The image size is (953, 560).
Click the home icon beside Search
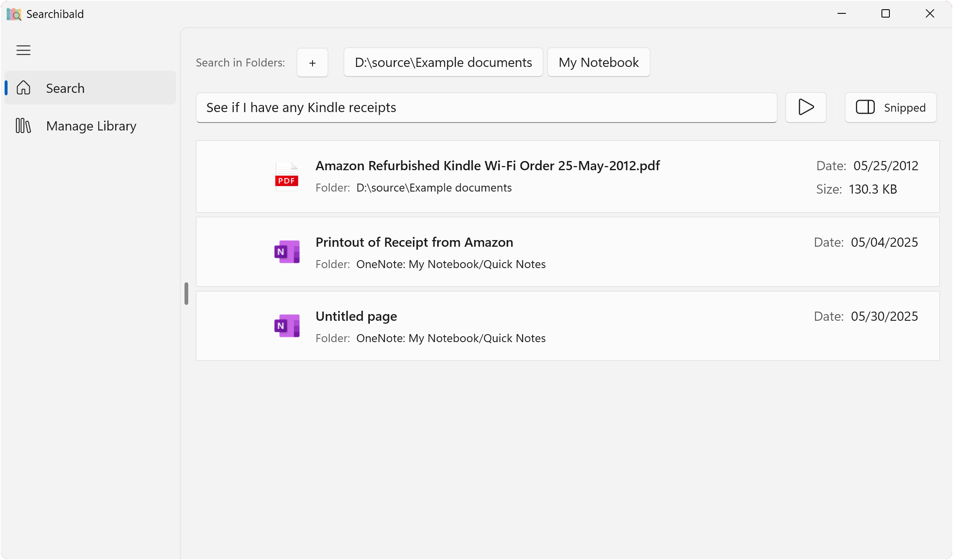[24, 88]
